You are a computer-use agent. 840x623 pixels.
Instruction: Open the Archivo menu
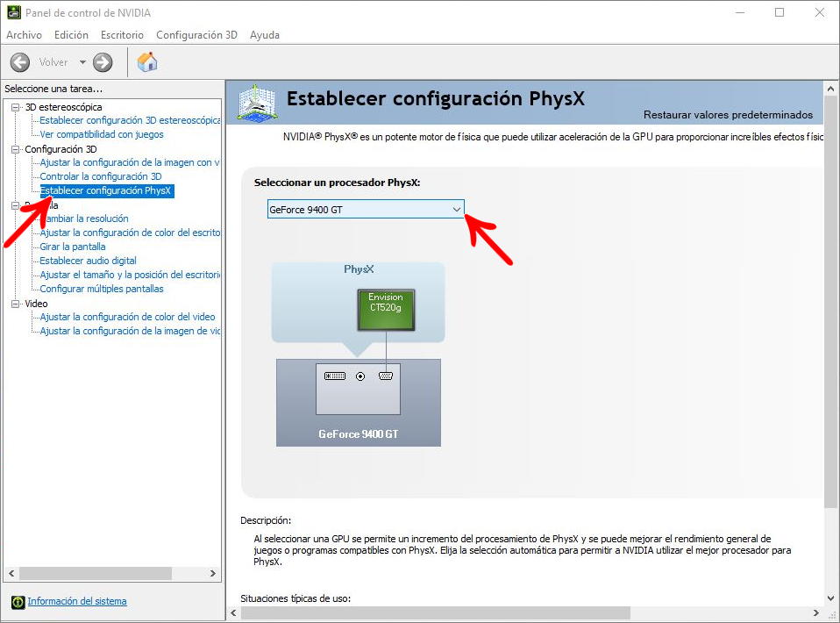tap(24, 35)
